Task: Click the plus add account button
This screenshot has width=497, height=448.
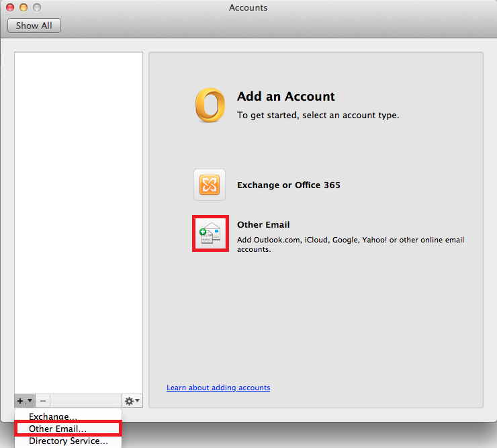Action: point(23,400)
